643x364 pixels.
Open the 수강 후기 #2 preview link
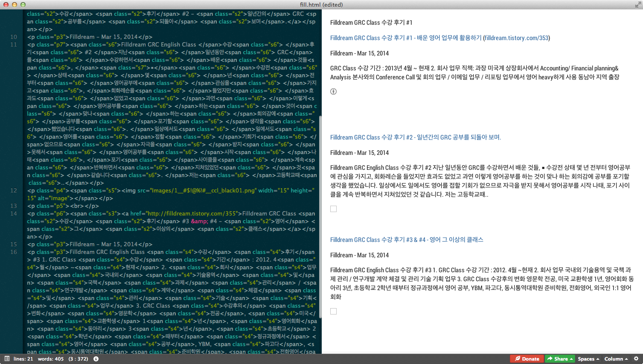415,137
